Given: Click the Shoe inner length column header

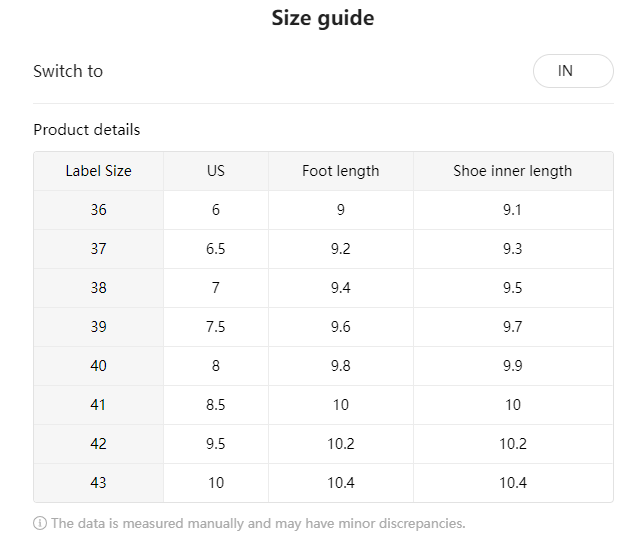Looking at the screenshot, I should 513,171.
